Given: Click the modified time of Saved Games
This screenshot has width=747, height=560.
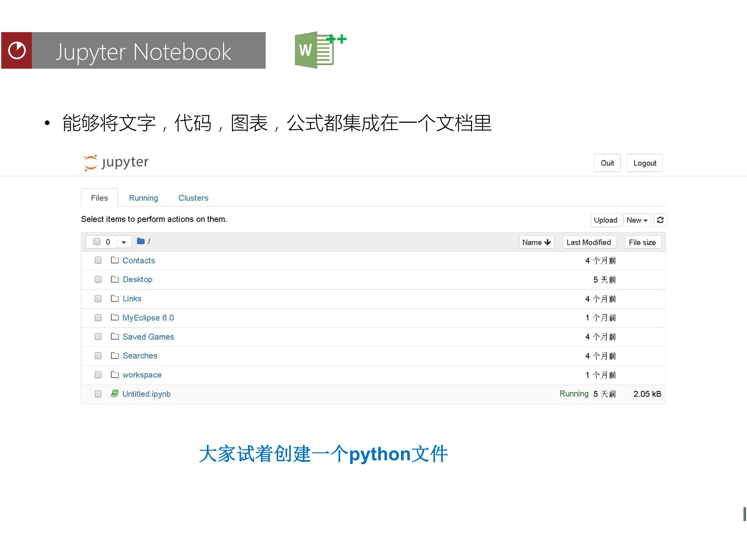Looking at the screenshot, I should [x=600, y=337].
